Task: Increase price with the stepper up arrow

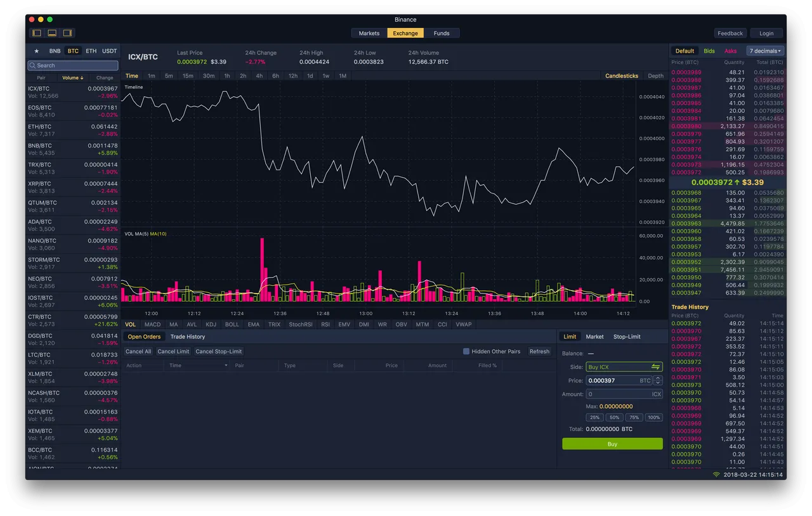Action: coord(658,378)
